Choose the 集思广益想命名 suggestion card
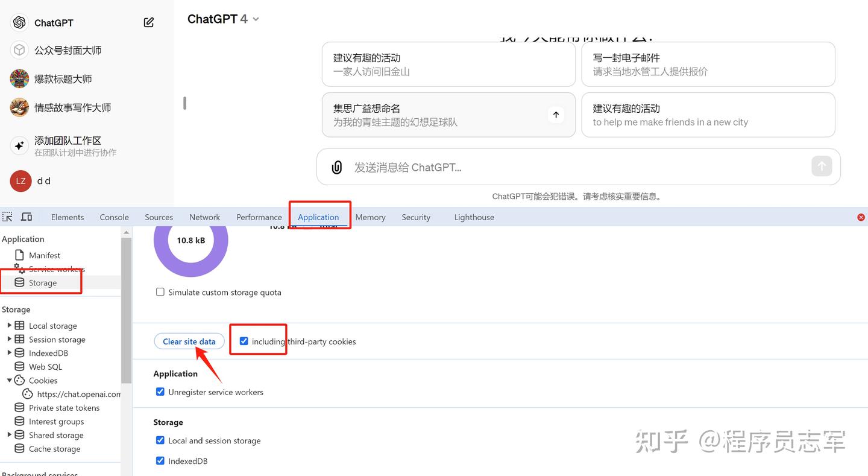 pos(448,115)
